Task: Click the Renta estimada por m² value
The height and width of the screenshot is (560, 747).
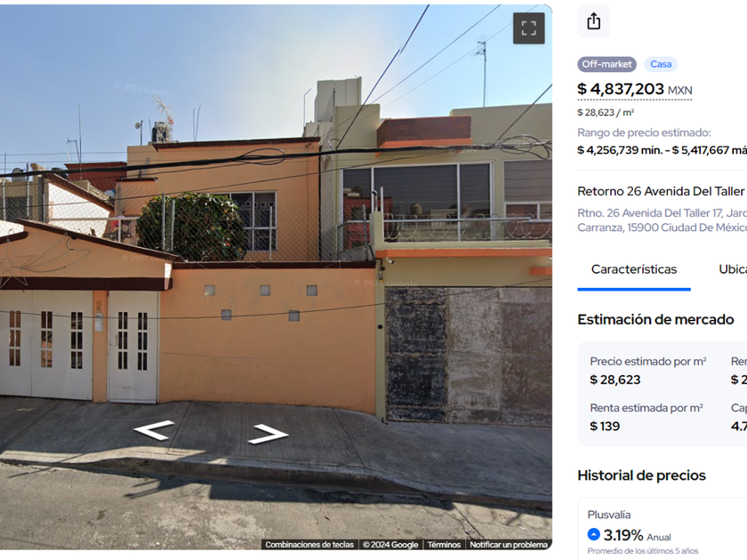Action: pyautogui.click(x=605, y=426)
